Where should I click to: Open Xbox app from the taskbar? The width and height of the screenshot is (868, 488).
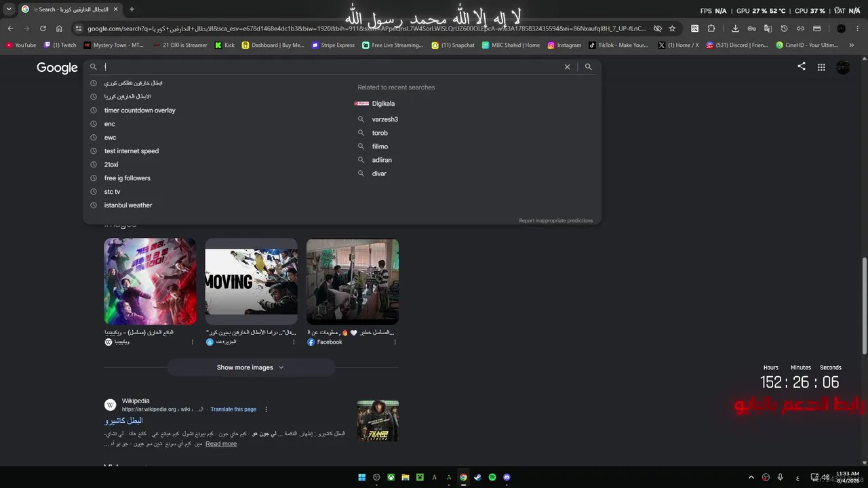391,477
